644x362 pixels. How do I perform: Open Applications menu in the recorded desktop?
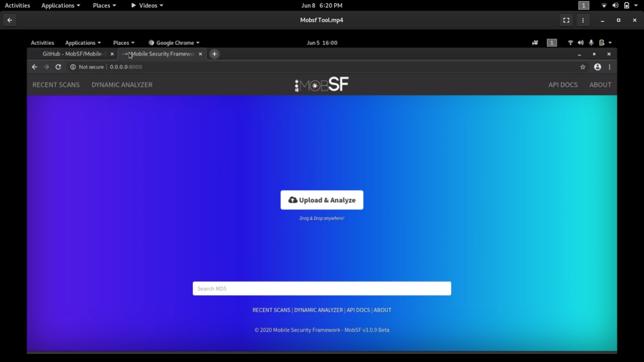click(83, 43)
